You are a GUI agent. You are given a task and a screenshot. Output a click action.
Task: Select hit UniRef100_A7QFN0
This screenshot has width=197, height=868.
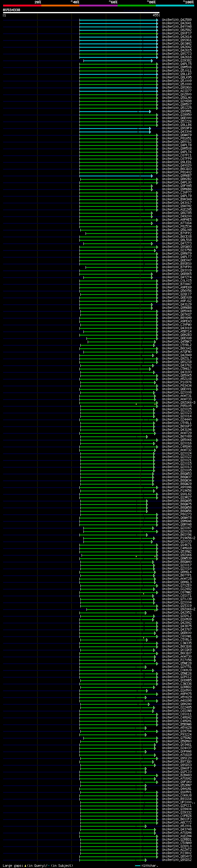176,352
